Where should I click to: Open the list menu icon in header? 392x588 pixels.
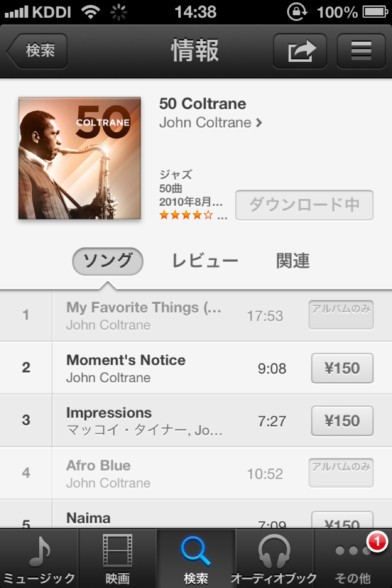click(361, 51)
